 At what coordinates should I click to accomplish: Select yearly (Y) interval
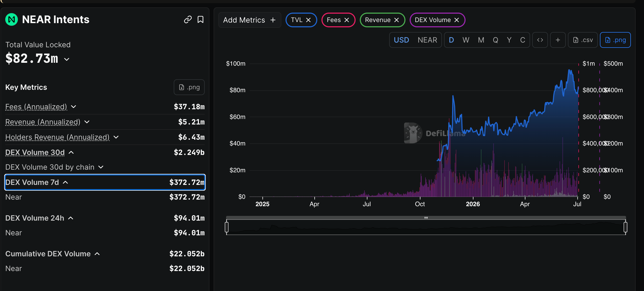coord(509,40)
